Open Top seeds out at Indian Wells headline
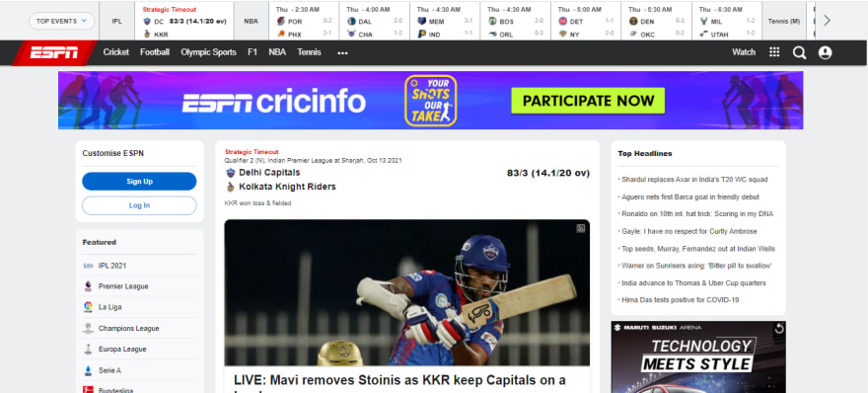Viewport: 868px width, 393px height. (697, 248)
